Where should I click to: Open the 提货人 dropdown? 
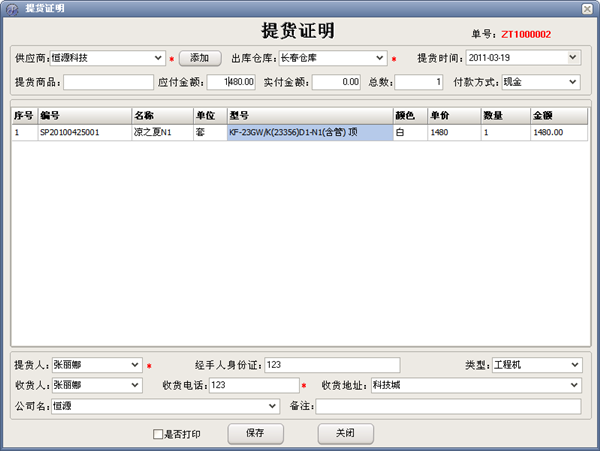(135, 364)
